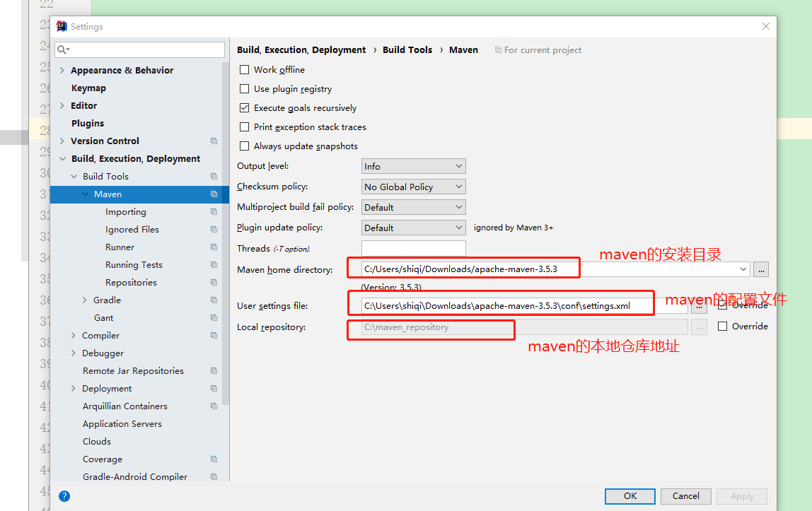Viewport: 812px width, 511px height.
Task: Click project-level icon beside Gant
Action: point(214,317)
